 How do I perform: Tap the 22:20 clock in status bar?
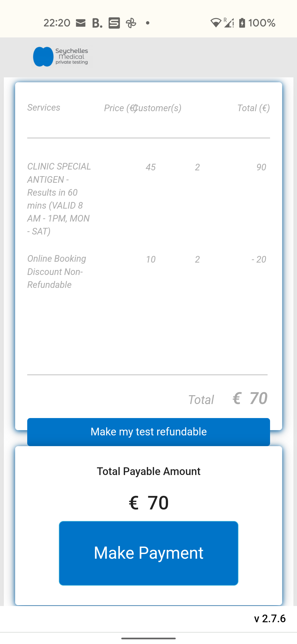[57, 23]
